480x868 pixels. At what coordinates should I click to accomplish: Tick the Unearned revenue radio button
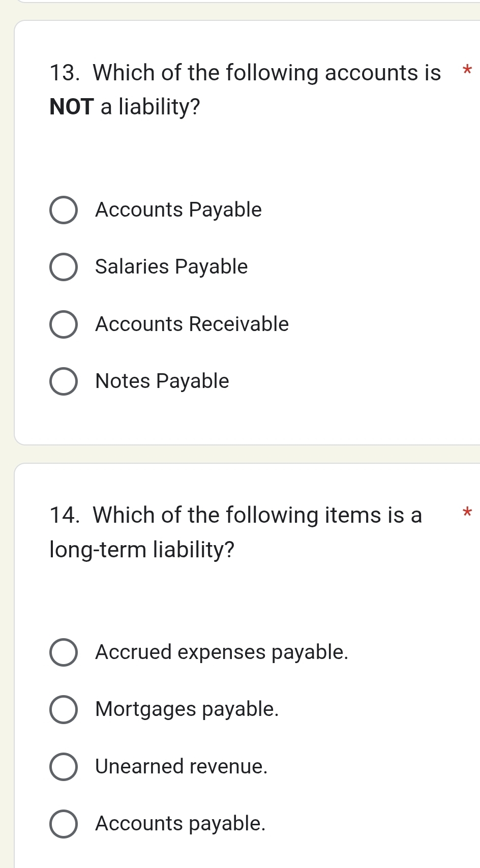pos(64,767)
